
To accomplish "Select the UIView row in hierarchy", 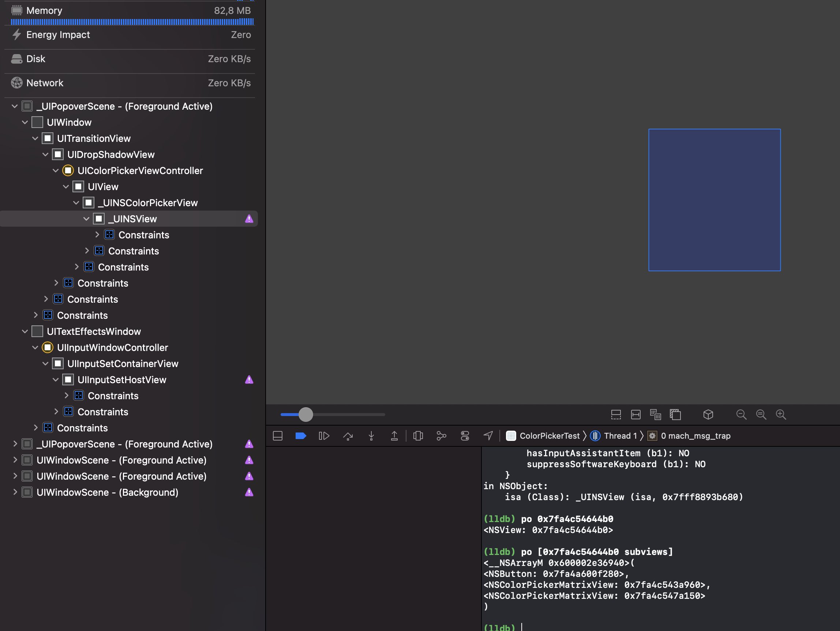I will pos(129,187).
